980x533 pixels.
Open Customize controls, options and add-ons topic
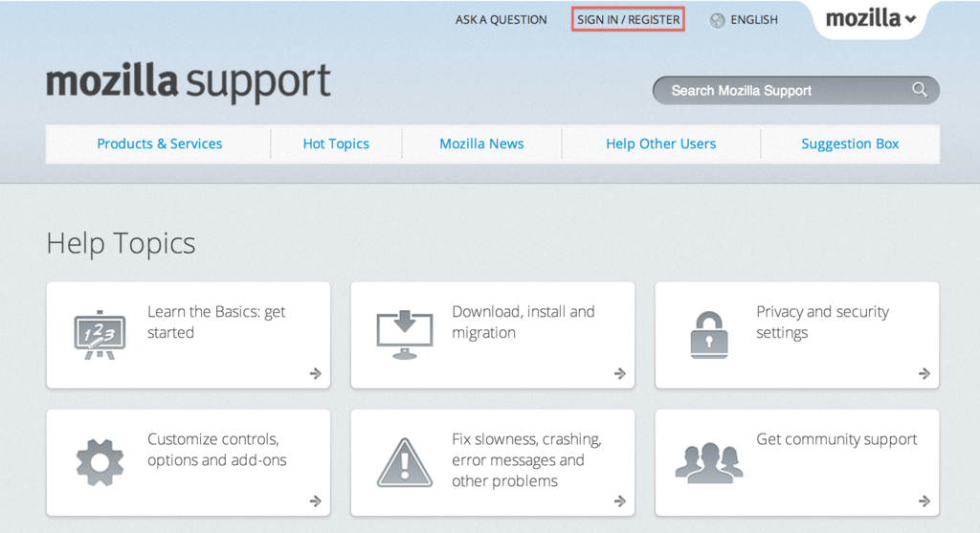click(189, 462)
